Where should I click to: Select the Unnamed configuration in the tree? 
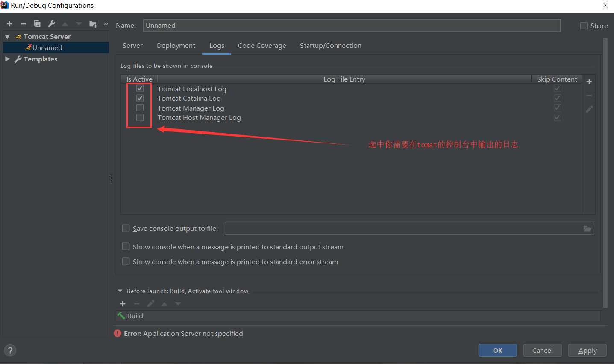[x=56, y=48]
